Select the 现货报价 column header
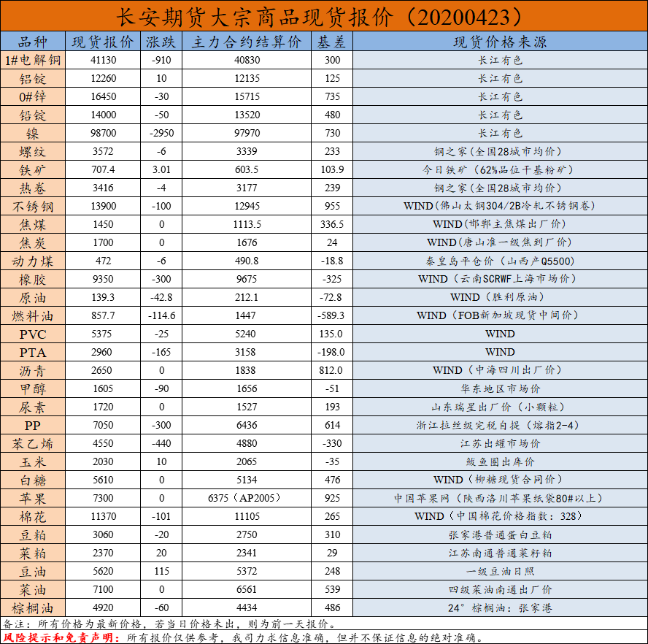This screenshot has height=644, width=648. [x=103, y=42]
